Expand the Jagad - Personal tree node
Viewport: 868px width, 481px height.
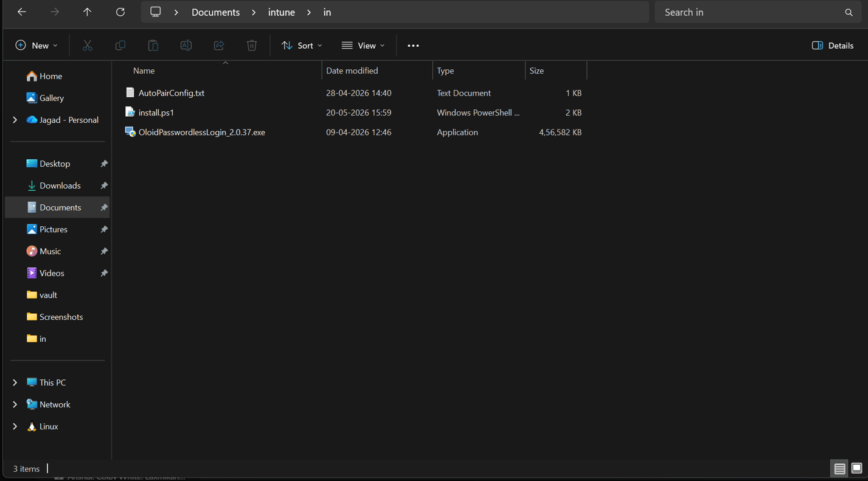[15, 120]
